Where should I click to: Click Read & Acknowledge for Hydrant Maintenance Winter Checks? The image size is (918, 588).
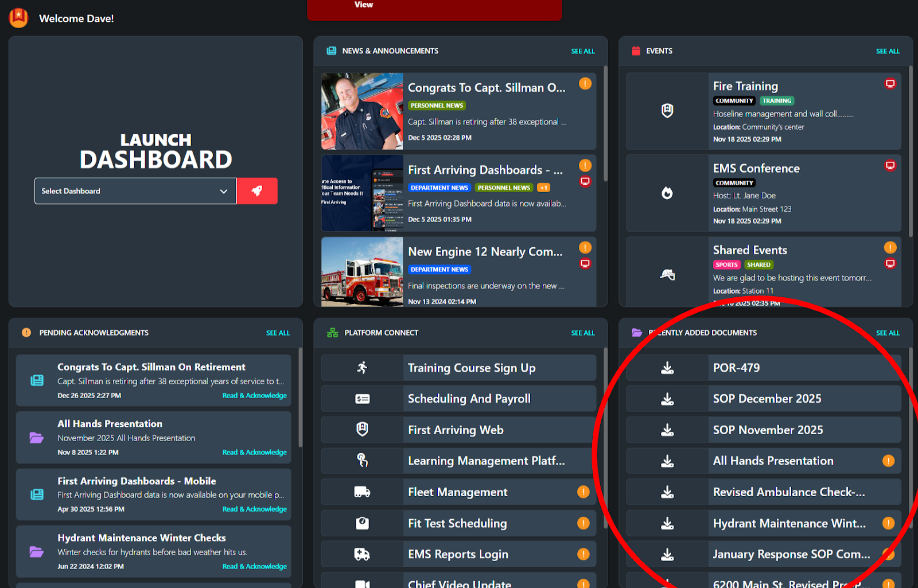254,566
